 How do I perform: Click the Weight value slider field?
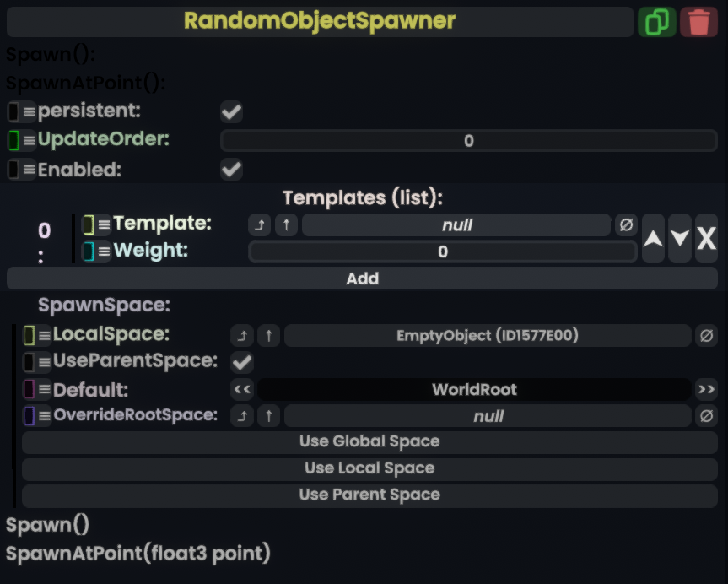coord(442,251)
